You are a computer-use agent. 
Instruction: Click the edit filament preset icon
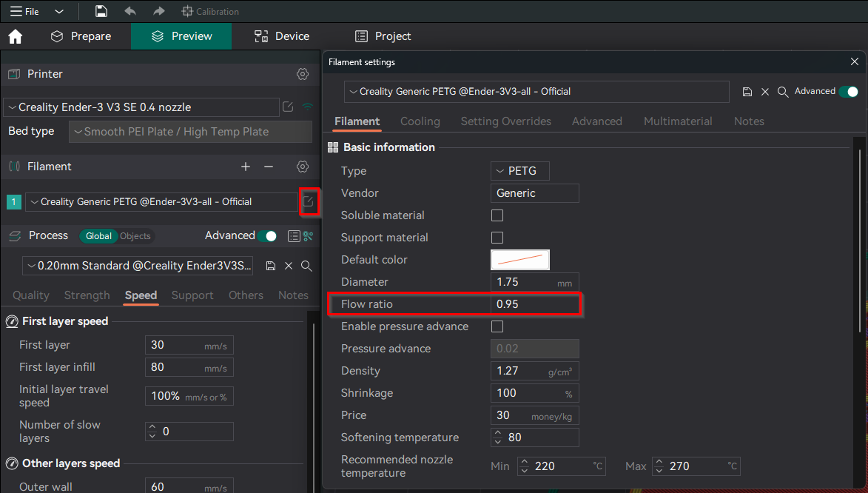(x=308, y=201)
